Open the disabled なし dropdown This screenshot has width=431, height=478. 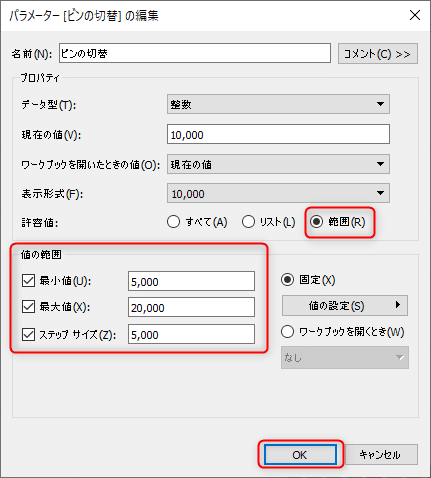[x=345, y=358]
